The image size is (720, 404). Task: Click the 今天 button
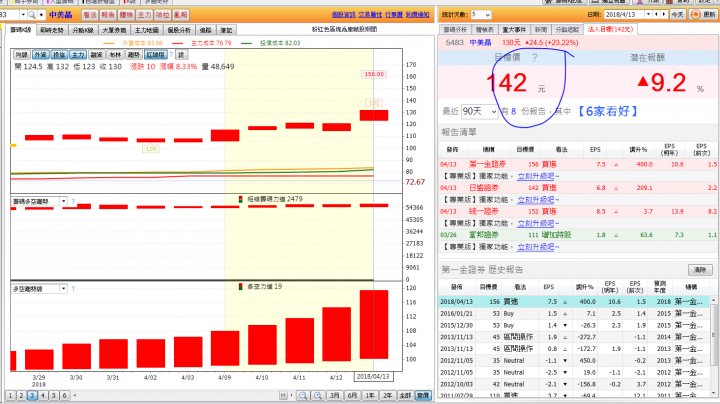677,15
